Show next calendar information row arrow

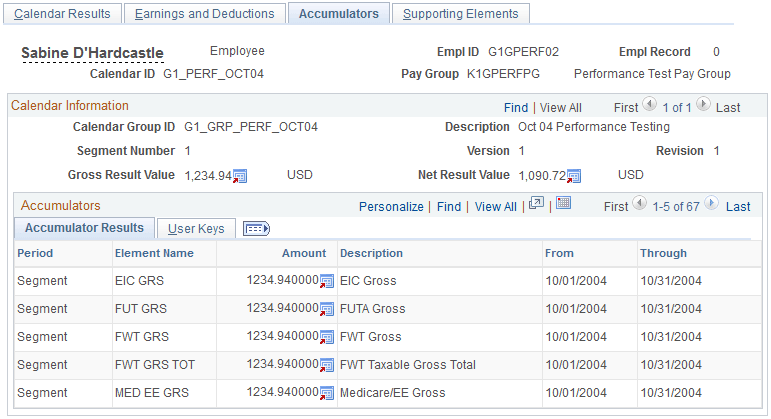(704, 104)
